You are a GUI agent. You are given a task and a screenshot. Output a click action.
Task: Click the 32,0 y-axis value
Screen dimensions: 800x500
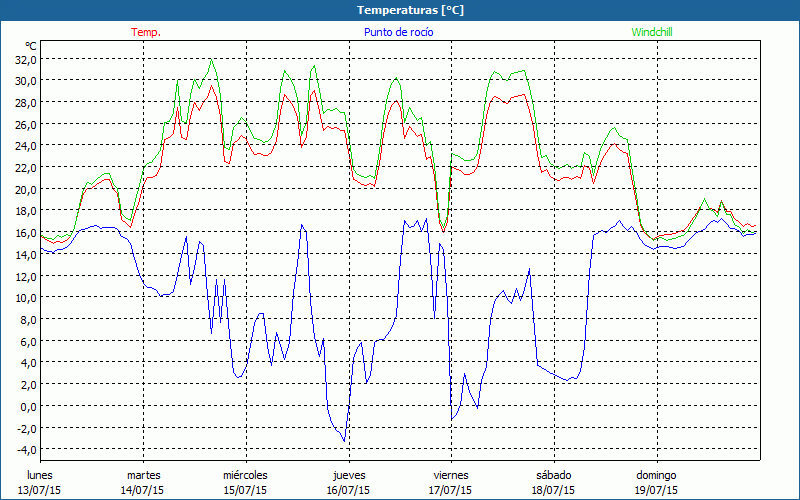26,59
